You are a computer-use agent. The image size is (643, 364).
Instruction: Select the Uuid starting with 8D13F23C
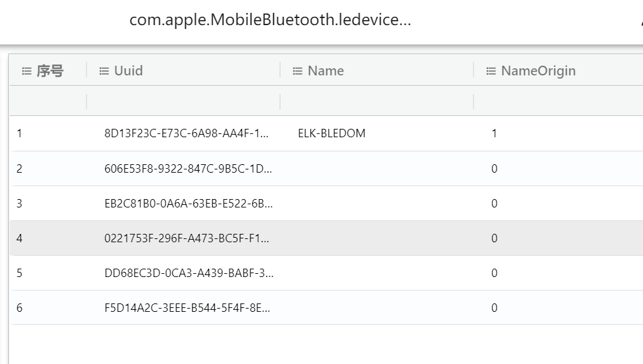click(x=187, y=134)
